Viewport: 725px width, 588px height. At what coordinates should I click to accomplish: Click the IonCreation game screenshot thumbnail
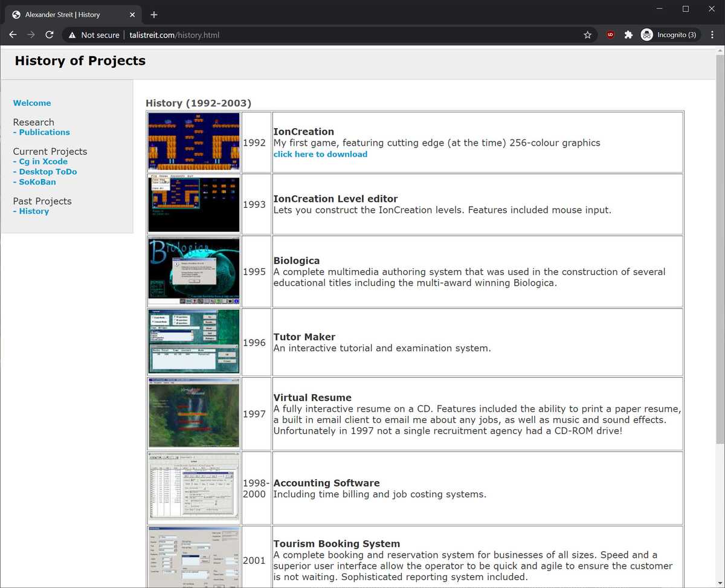[194, 142]
